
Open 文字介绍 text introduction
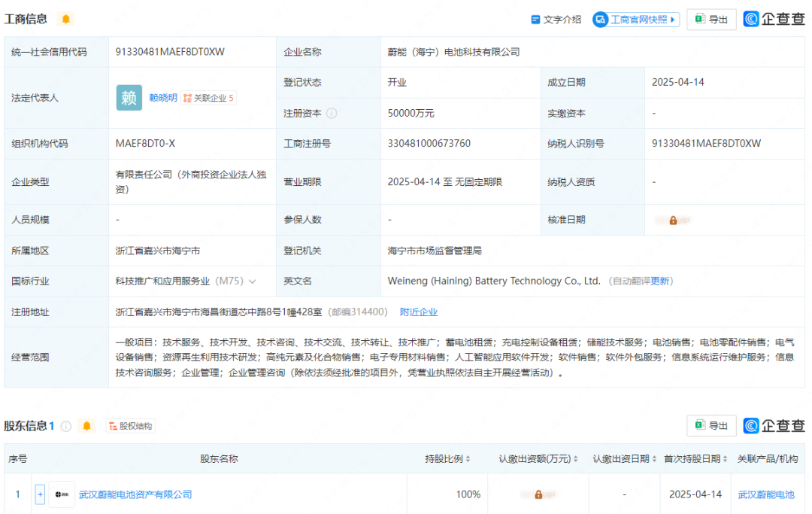(x=556, y=20)
